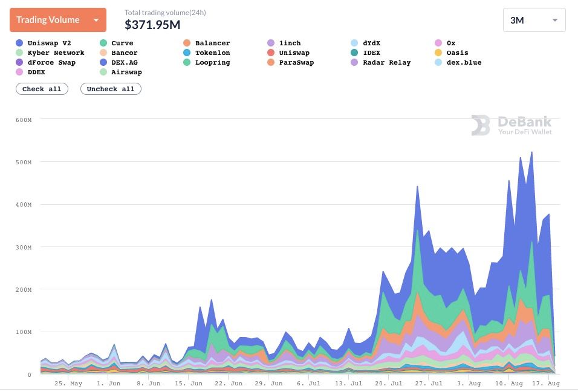Click the 22. Jun date label
The width and height of the screenshot is (578, 392).
tap(229, 383)
